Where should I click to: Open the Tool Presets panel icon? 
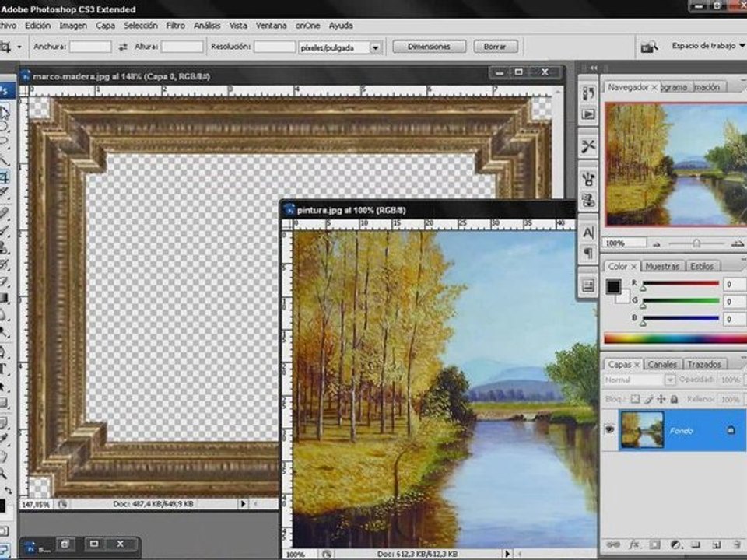point(588,146)
